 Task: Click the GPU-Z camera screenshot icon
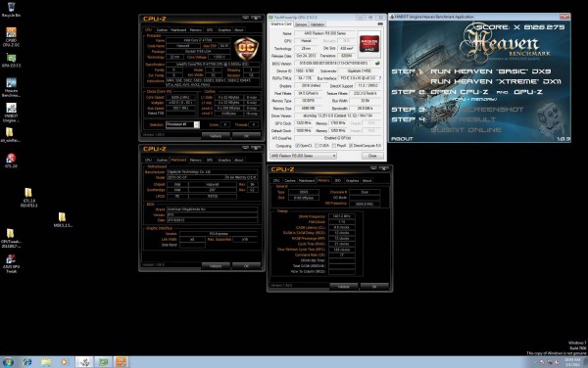pyautogui.click(x=380, y=23)
